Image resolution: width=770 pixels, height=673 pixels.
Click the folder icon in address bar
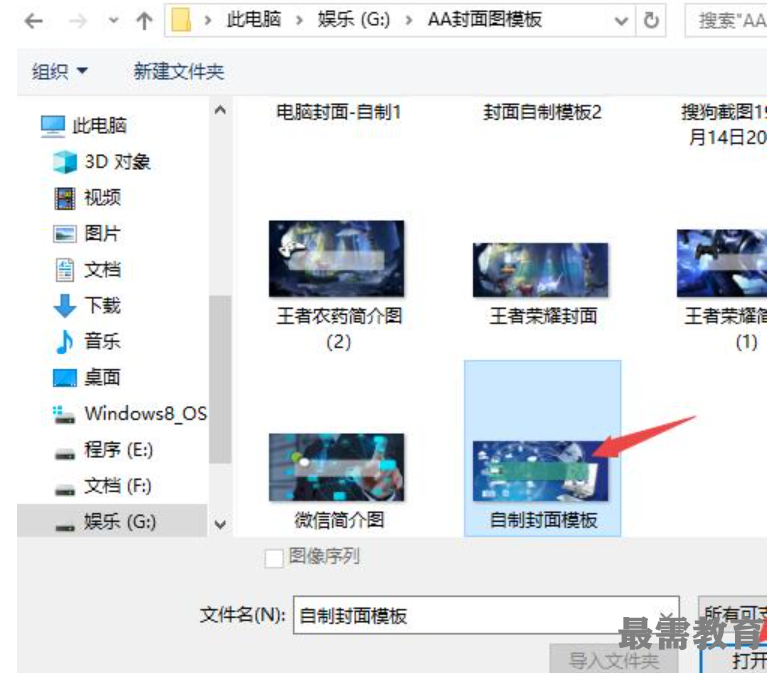click(181, 20)
